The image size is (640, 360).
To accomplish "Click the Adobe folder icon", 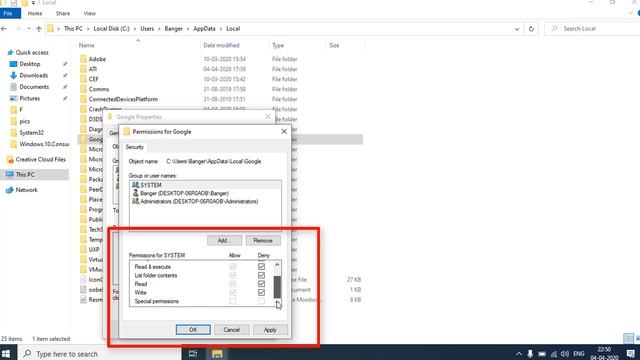I will click(x=83, y=59).
